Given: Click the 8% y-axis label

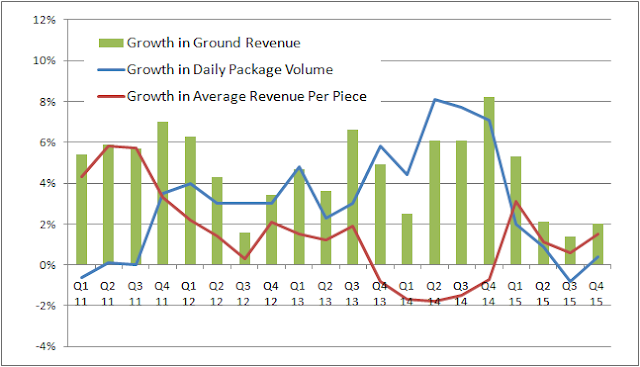Looking at the screenshot, I should pos(47,102).
